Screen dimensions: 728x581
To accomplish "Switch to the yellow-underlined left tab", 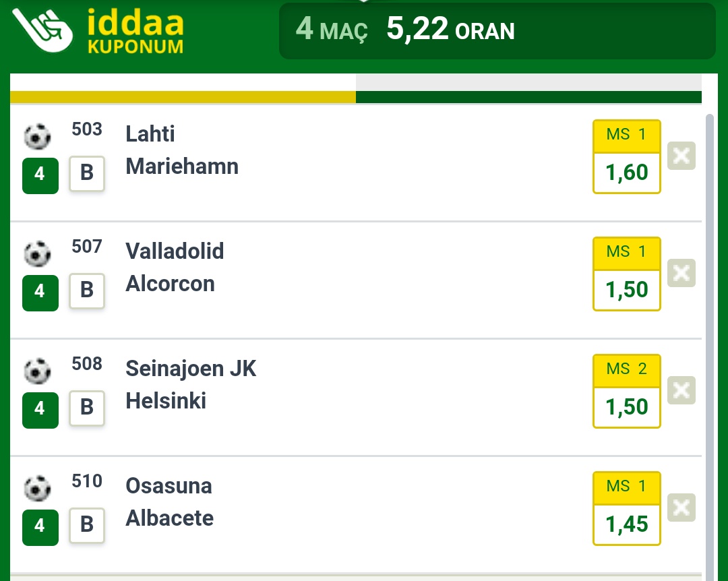I will [183, 88].
